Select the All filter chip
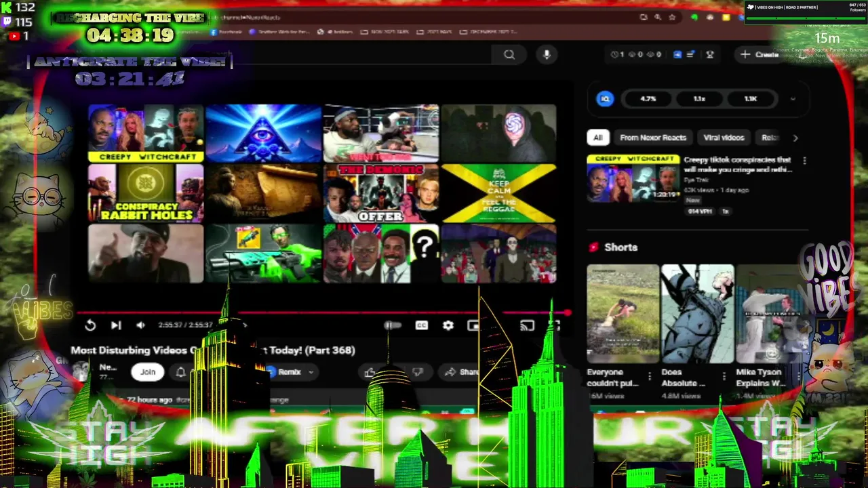868x488 pixels. [x=597, y=138]
